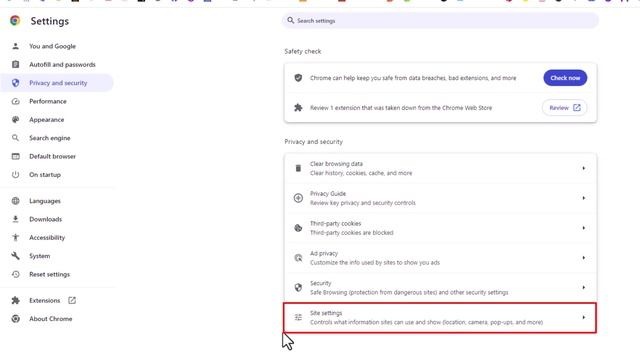Click the palette icon for Appearance

16,120
